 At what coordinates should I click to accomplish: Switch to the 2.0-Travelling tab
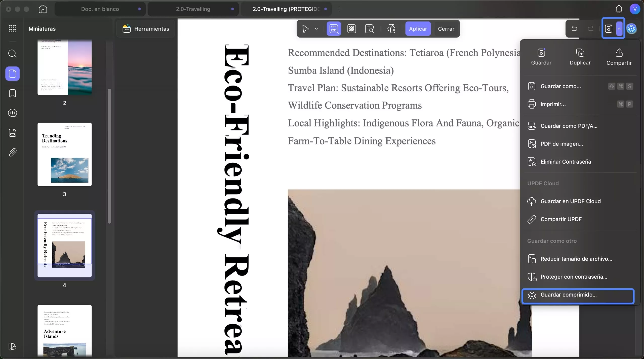pyautogui.click(x=193, y=9)
